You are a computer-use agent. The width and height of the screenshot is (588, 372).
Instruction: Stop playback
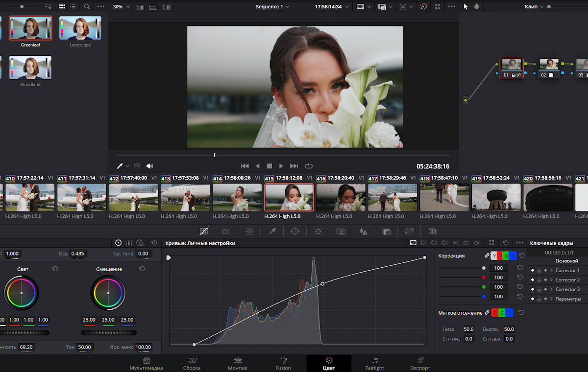[x=269, y=166]
